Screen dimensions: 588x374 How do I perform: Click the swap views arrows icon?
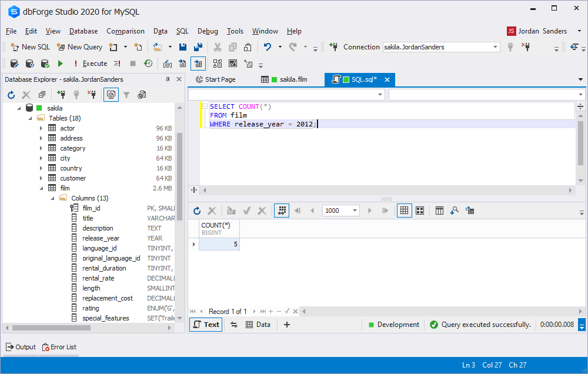233,325
